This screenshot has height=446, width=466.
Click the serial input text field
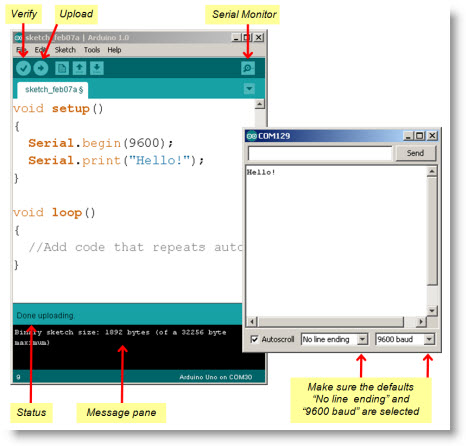click(x=320, y=154)
